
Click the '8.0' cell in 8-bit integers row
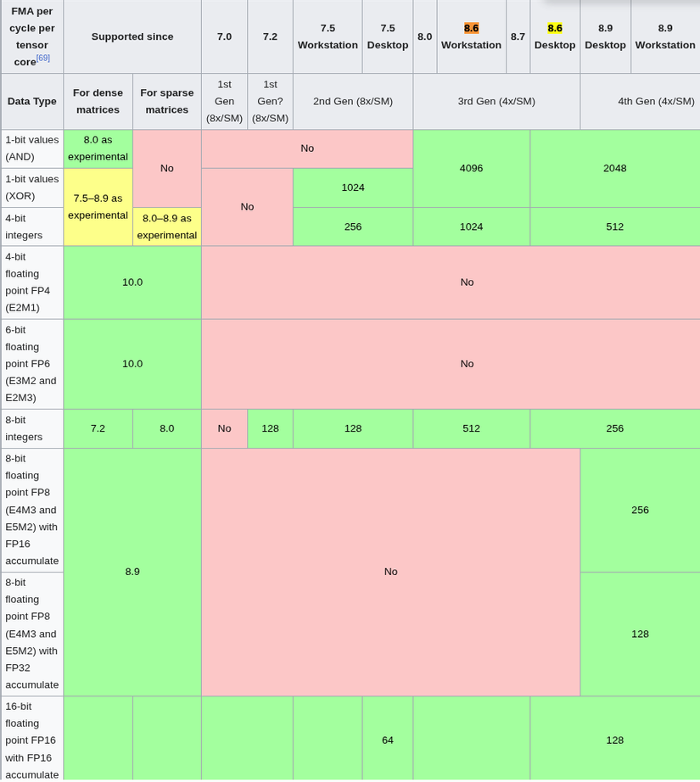click(x=166, y=428)
